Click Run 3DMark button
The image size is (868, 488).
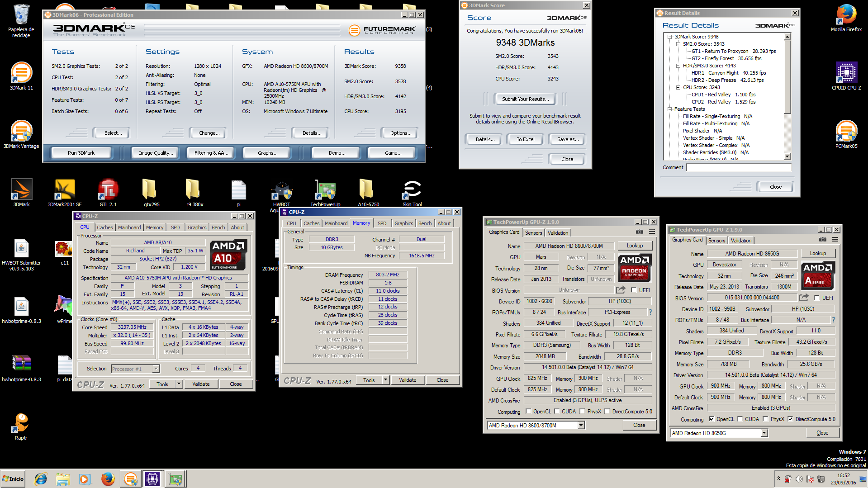(81, 153)
